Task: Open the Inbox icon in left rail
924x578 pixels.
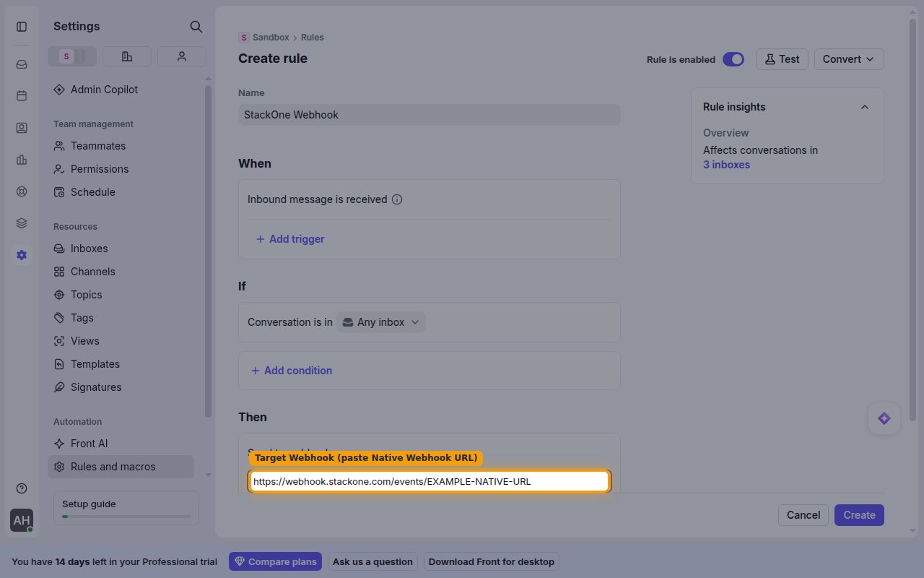Action: [22, 64]
